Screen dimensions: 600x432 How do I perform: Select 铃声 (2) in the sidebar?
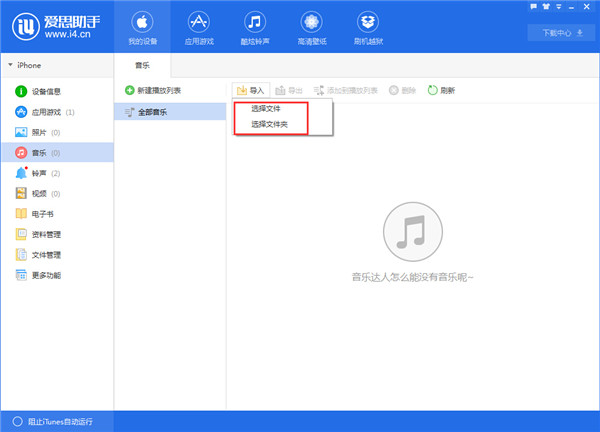pyautogui.click(x=57, y=173)
